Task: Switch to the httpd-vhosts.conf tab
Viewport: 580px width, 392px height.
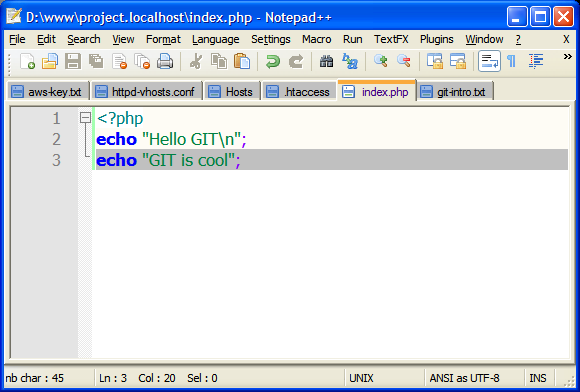Action: click(x=147, y=91)
